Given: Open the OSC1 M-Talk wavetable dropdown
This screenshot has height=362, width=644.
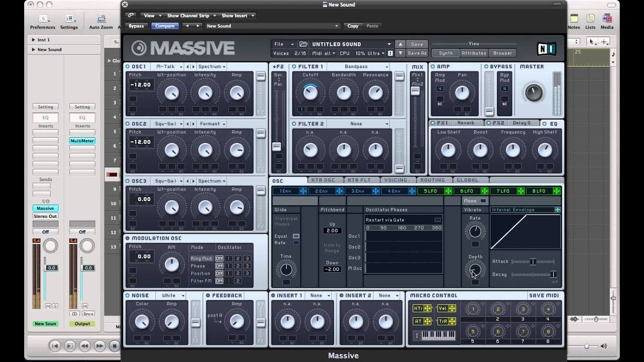Looking at the screenshot, I should click(x=169, y=66).
